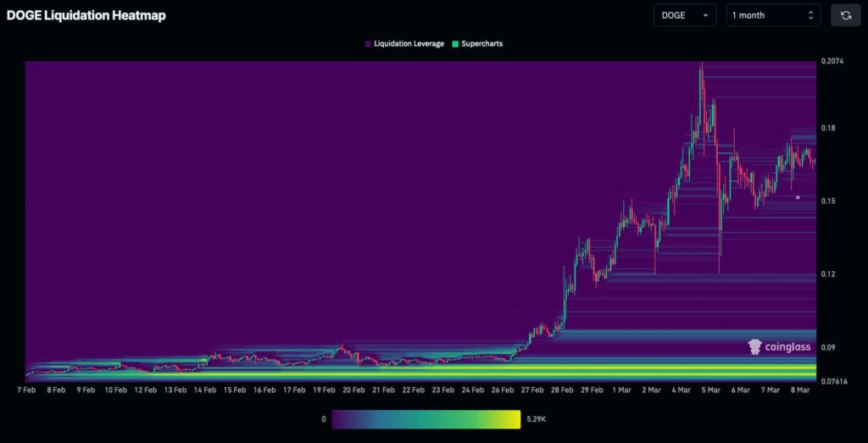Open the DOGE coin dropdown

pyautogui.click(x=684, y=15)
